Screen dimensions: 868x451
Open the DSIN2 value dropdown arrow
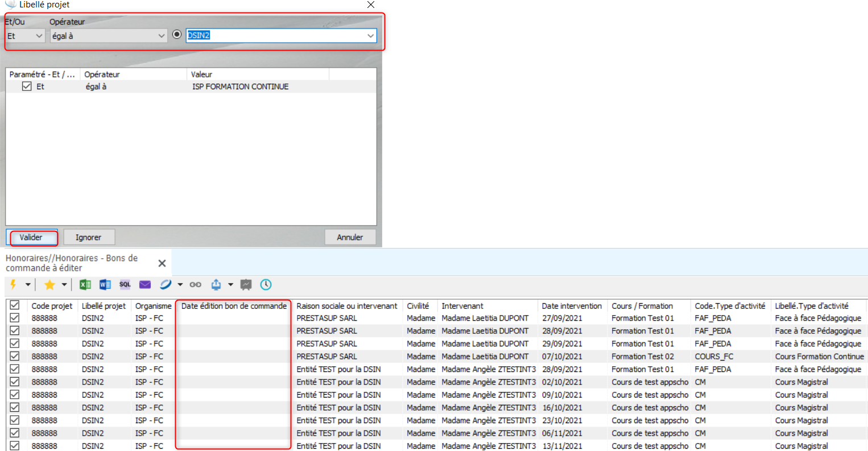[370, 36]
